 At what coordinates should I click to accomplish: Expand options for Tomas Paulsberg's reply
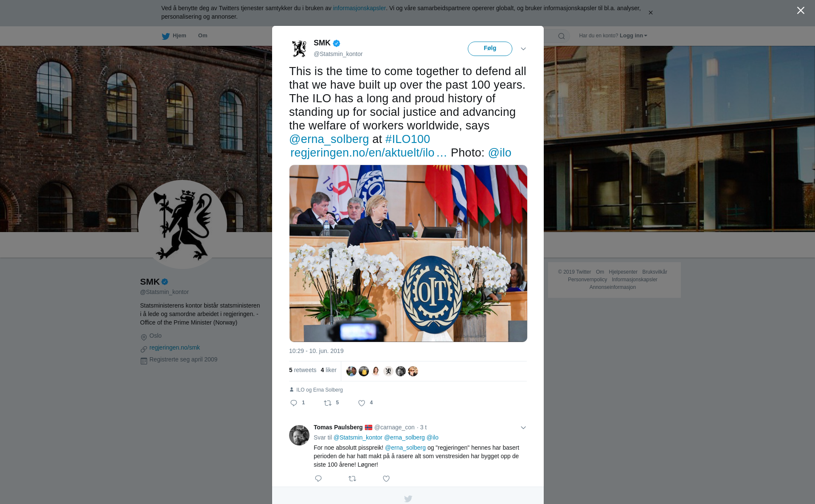point(523,428)
